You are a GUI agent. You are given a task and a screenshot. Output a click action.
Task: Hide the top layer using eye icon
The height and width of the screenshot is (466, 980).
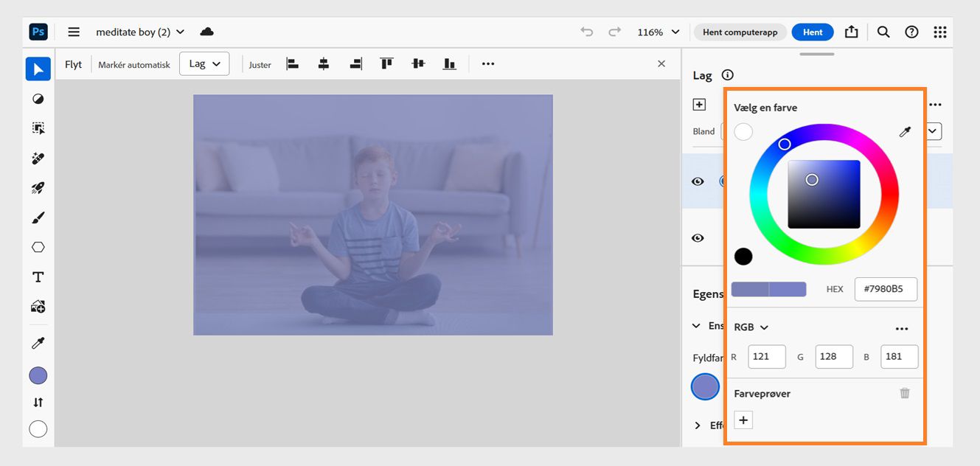[x=698, y=181]
